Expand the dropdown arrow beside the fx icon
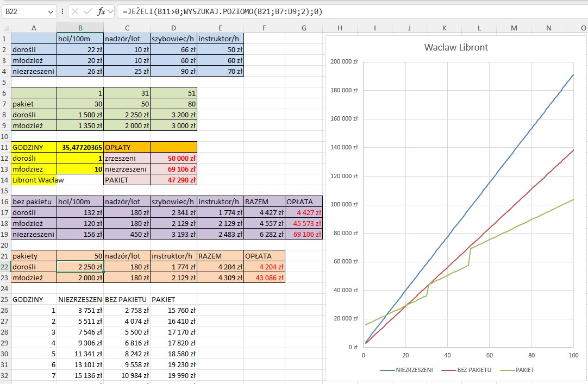 click(x=110, y=11)
